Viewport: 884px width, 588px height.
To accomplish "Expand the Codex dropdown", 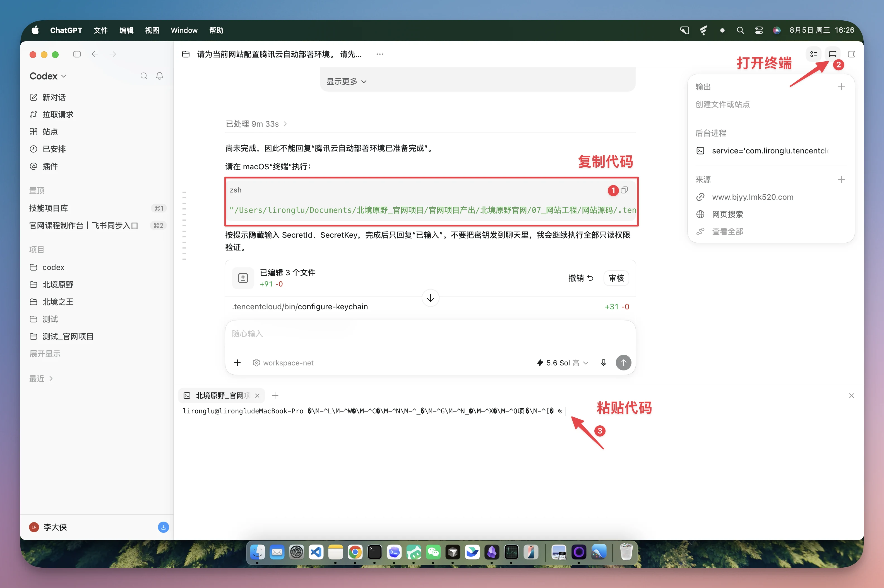I will 48,76.
